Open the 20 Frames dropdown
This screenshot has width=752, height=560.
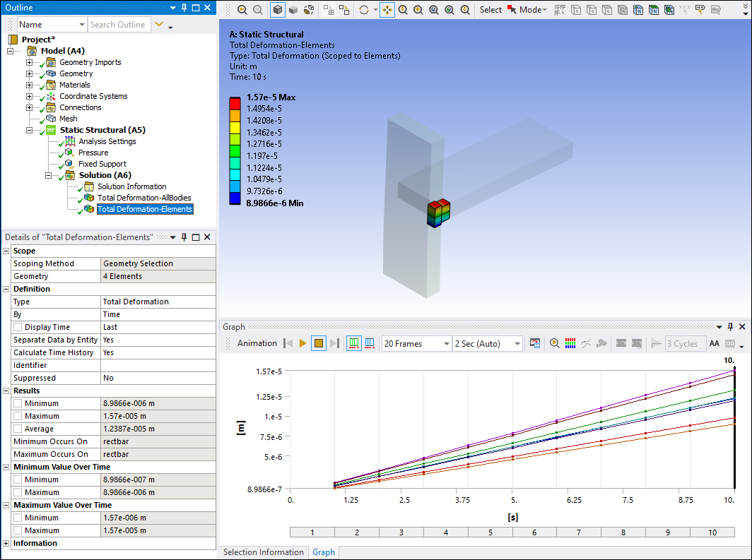point(416,344)
